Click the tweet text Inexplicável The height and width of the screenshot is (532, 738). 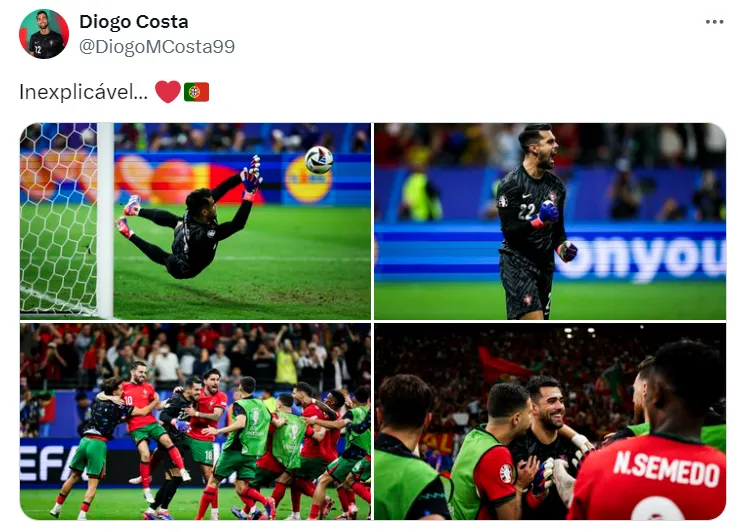[x=83, y=92]
